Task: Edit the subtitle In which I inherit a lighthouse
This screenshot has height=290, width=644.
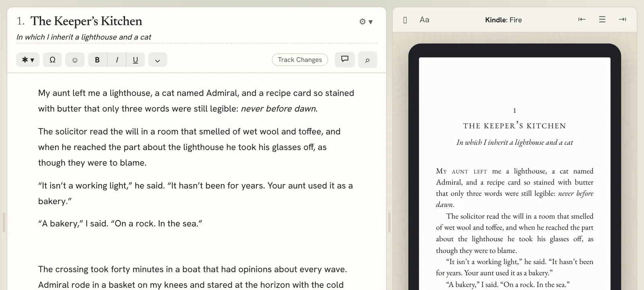Action: tap(84, 37)
